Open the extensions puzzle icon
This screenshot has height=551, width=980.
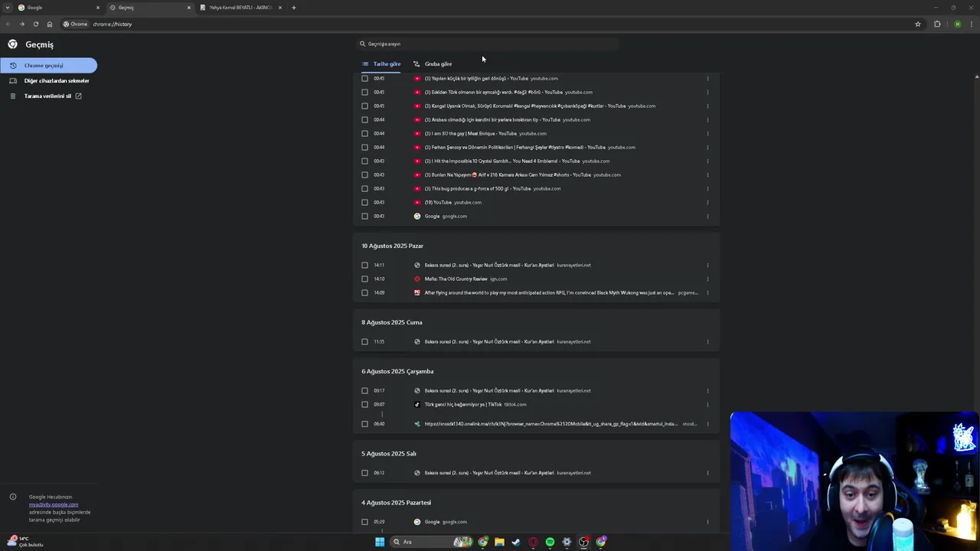[x=937, y=24]
